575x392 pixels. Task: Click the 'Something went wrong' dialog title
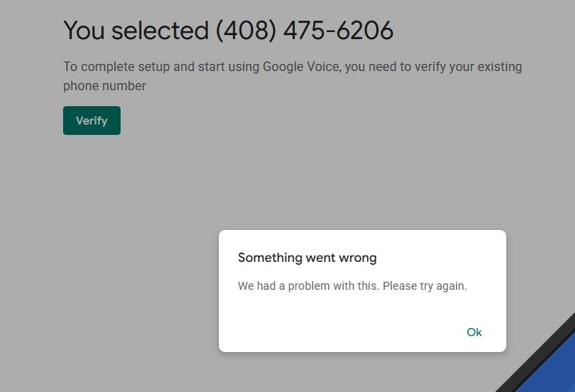(307, 258)
